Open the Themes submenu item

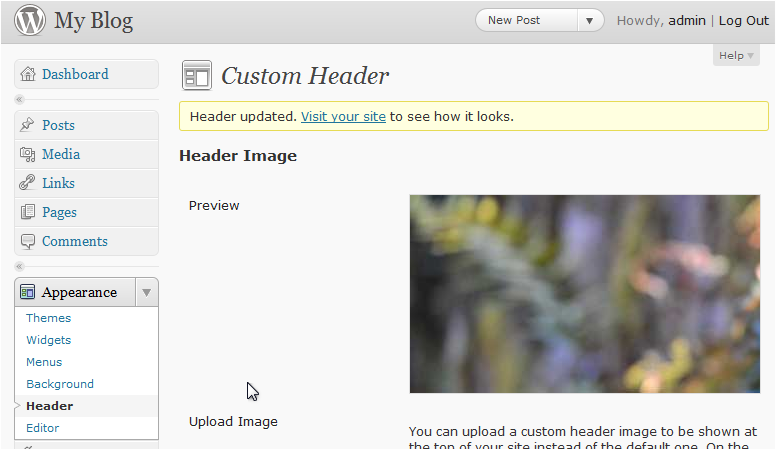tap(48, 318)
